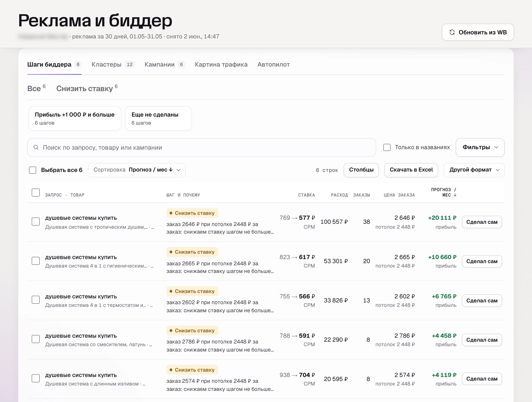Image resolution: width=532 pixels, height=402 pixels.
Task: Click Скачать в Excel button
Action: click(411, 170)
